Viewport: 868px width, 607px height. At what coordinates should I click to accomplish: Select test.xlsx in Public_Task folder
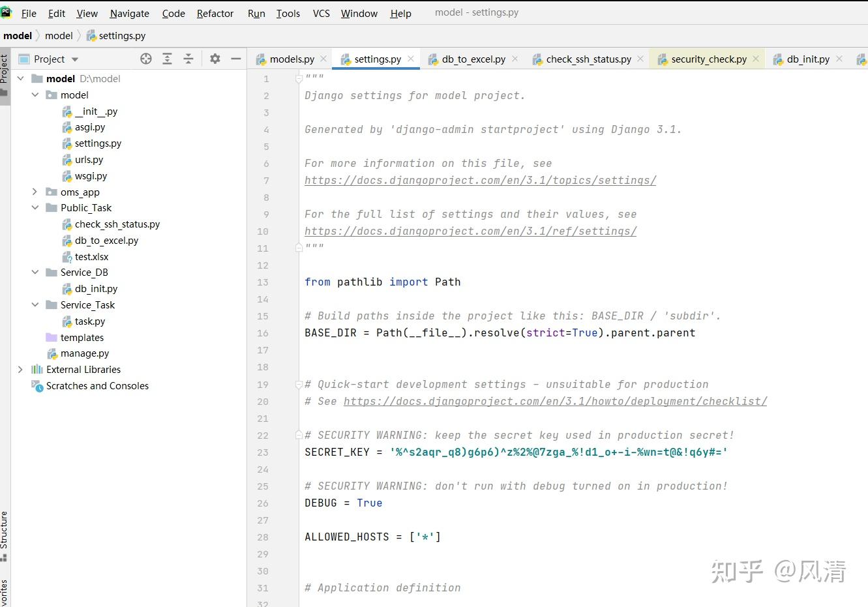tap(91, 257)
